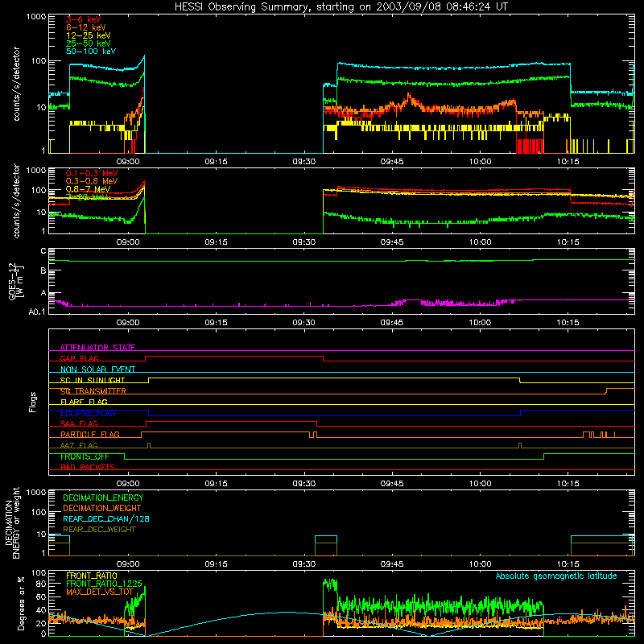The width and height of the screenshot is (644, 644).
Task: Click the 09:00 tick under the keV panel
Action: pyautogui.click(x=128, y=162)
